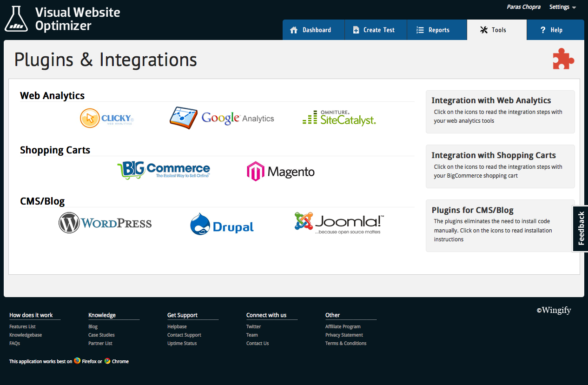Switch to the Create Test tab
The image size is (588, 385).
point(376,30)
